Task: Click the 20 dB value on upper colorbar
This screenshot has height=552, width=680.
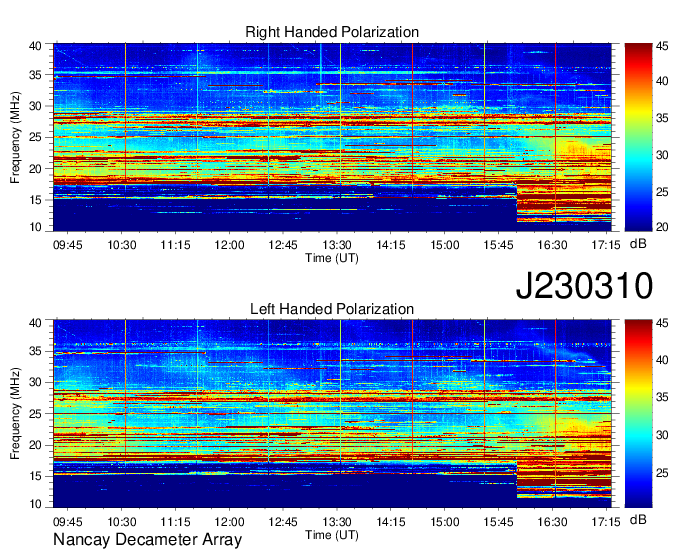Action: [x=662, y=227]
